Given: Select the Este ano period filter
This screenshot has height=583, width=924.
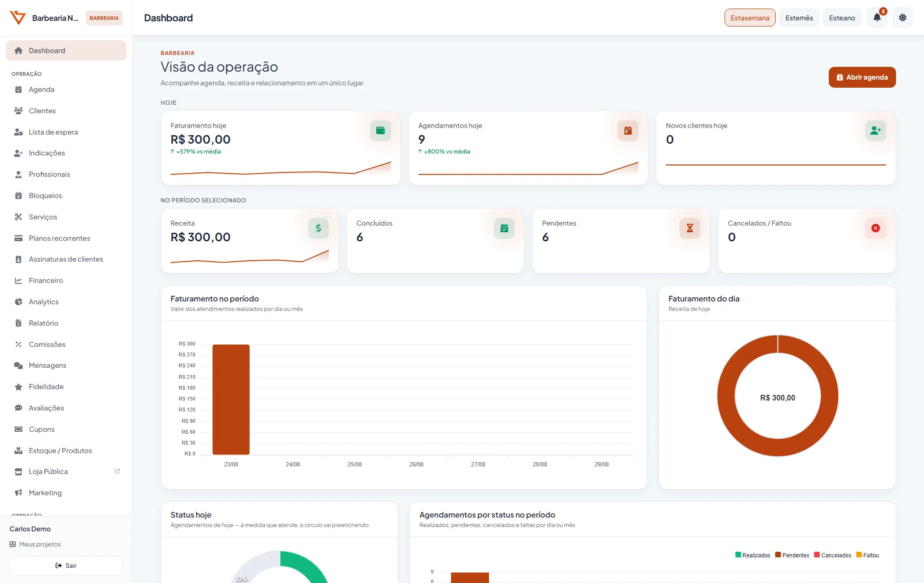Looking at the screenshot, I should (842, 18).
